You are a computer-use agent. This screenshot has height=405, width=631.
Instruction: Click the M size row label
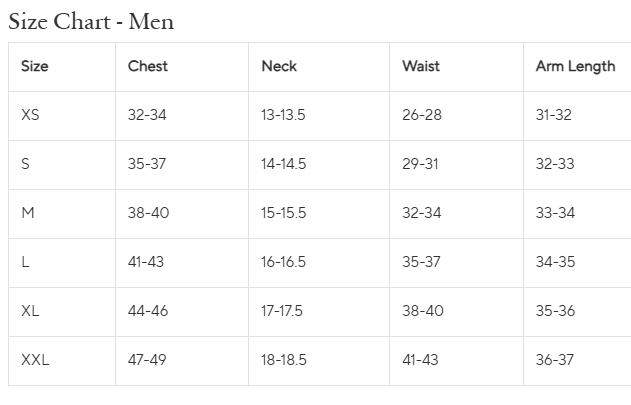pyautogui.click(x=28, y=213)
